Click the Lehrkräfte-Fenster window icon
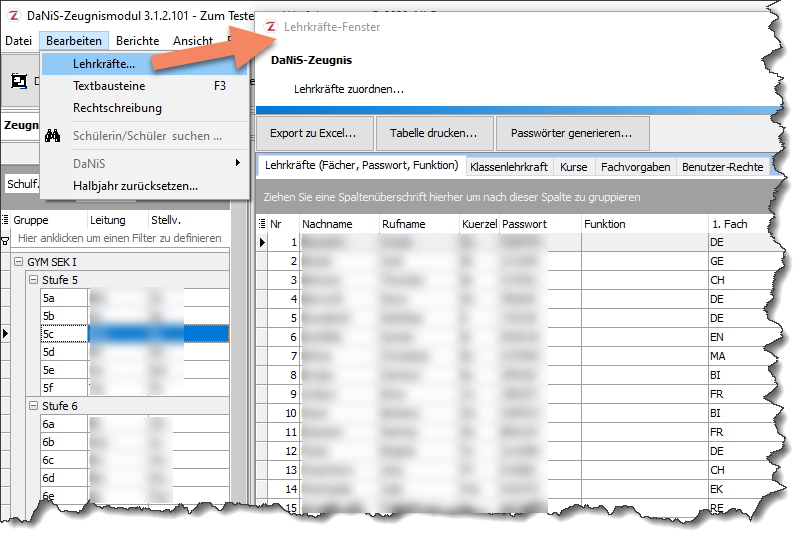Image resolution: width=809 pixels, height=543 pixels. (271, 26)
